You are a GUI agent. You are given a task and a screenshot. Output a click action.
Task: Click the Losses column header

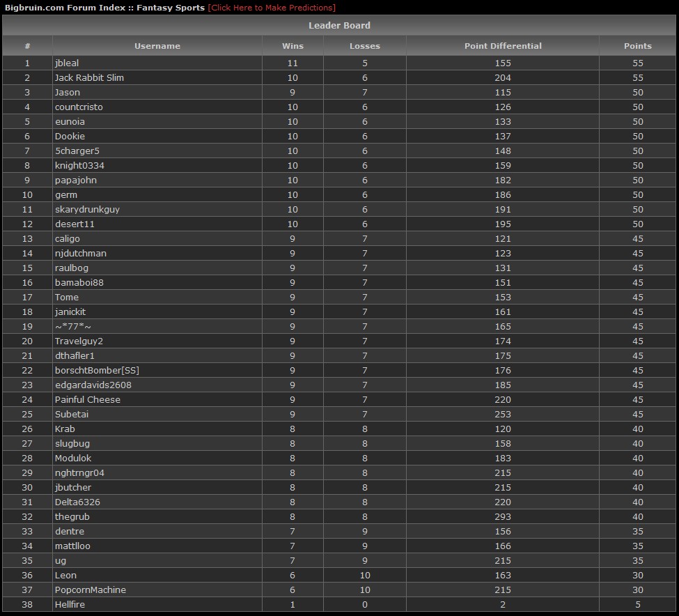365,46
